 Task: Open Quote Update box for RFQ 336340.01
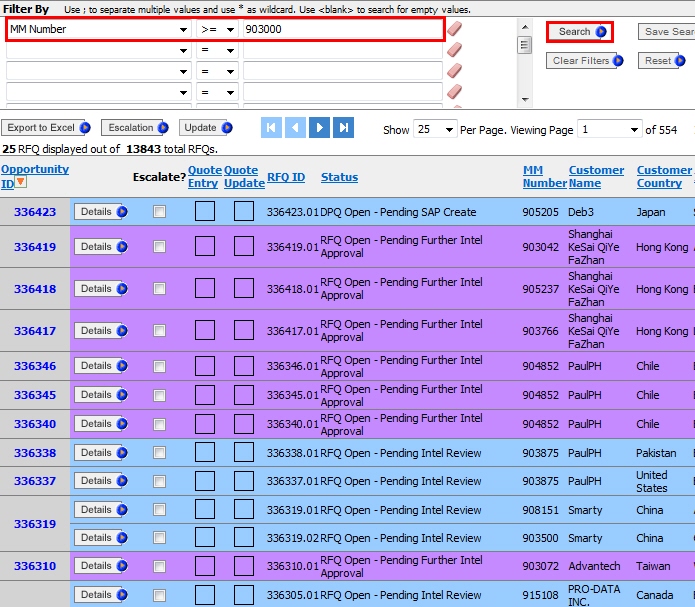pos(244,424)
